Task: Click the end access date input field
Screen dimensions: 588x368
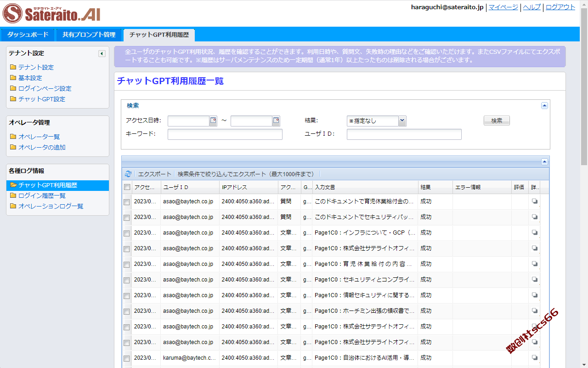Action: [x=251, y=121]
